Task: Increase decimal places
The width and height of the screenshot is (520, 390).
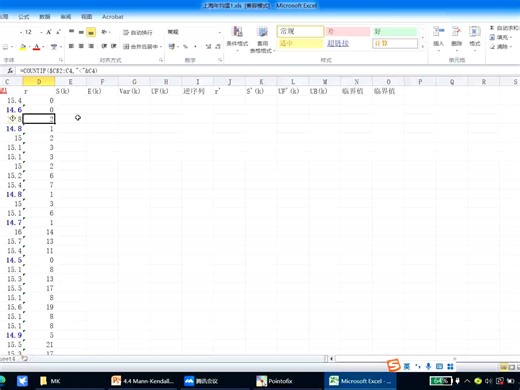Action: (x=208, y=46)
